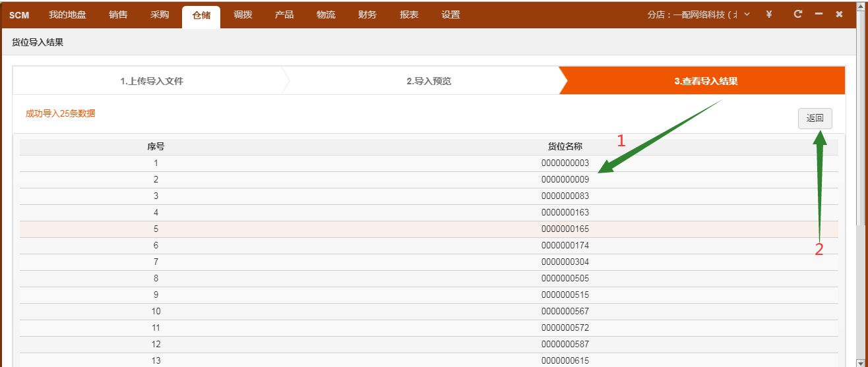Open the 调拨 menu
Image resolution: width=868 pixels, height=367 pixels.
click(x=243, y=14)
